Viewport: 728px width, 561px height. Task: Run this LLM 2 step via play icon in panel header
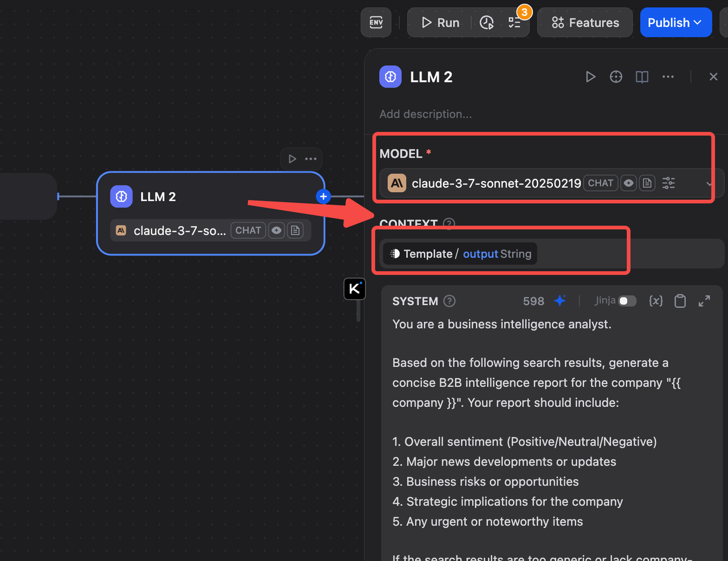coord(590,77)
